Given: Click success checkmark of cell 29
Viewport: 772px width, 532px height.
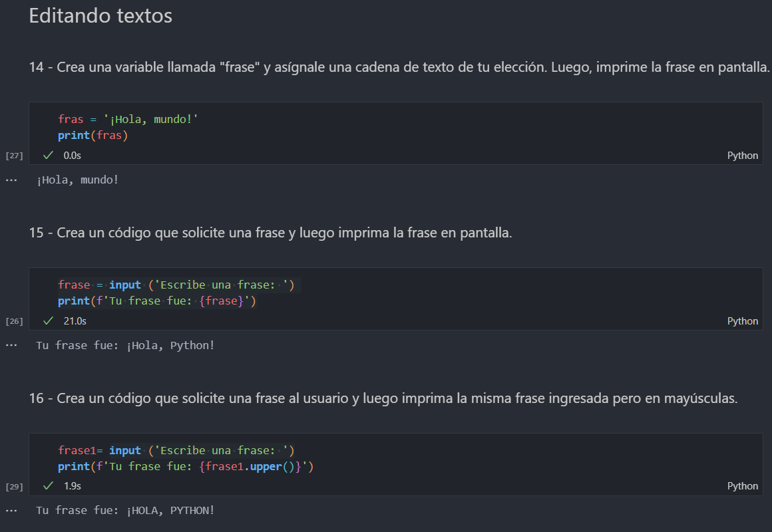Looking at the screenshot, I should coord(48,485).
